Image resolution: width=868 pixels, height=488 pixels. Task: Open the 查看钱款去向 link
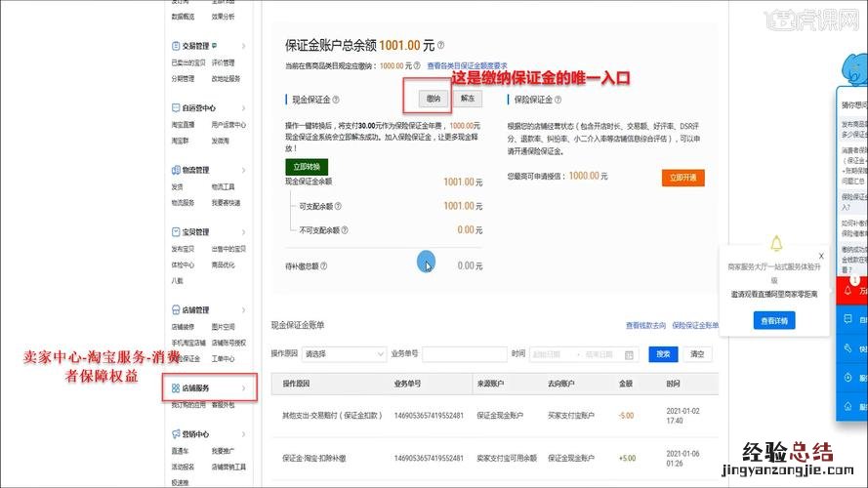645,325
